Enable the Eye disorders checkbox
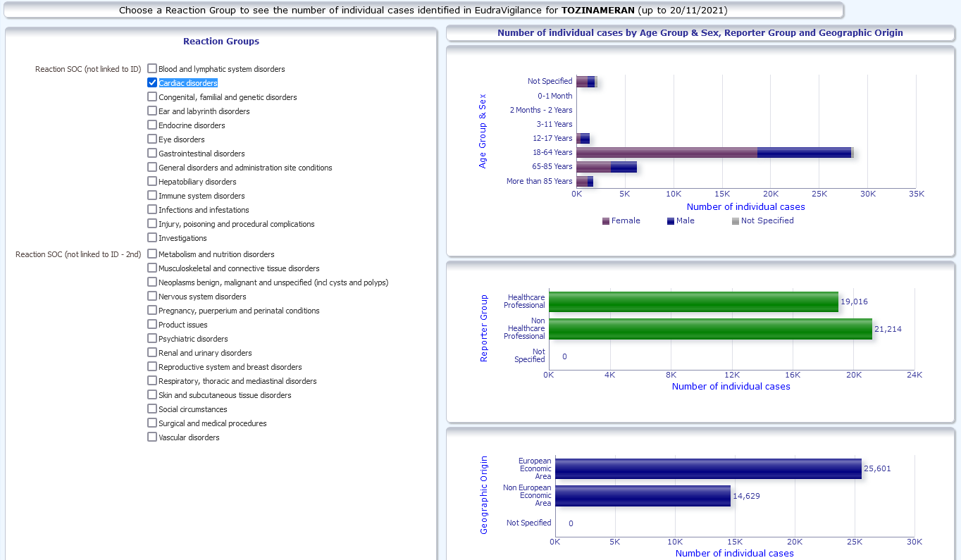Viewport: 961px width, 560px height. coord(152,139)
